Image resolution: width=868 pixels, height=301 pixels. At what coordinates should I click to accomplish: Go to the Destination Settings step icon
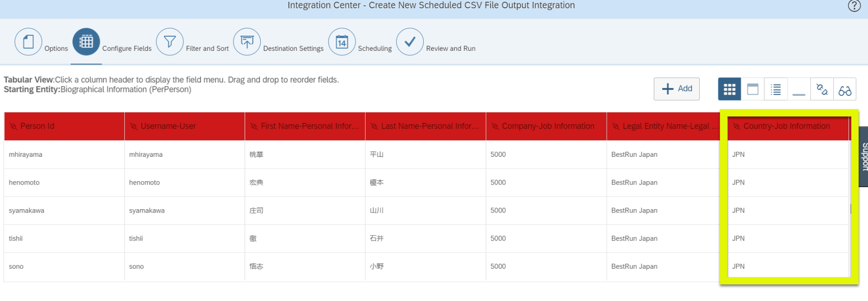(x=247, y=42)
